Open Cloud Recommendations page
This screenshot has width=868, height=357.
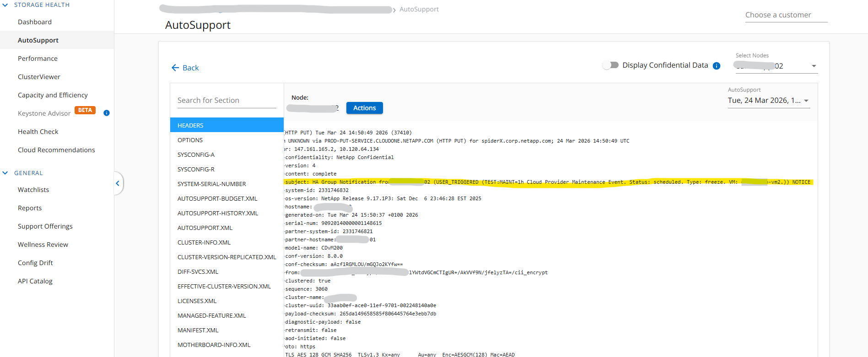click(x=56, y=150)
